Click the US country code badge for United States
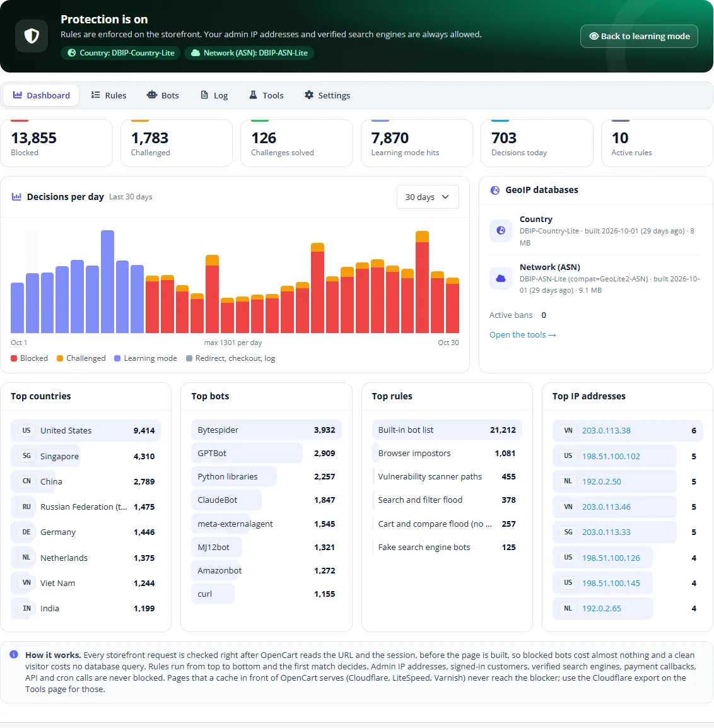Image resolution: width=714 pixels, height=728 pixels. click(x=26, y=430)
